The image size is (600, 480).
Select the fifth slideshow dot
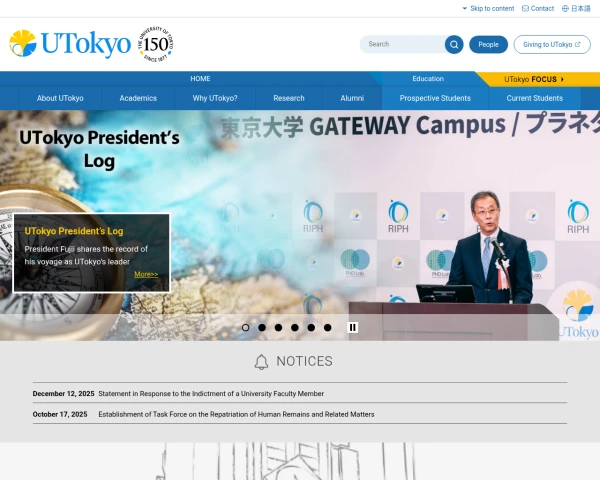[x=311, y=328]
